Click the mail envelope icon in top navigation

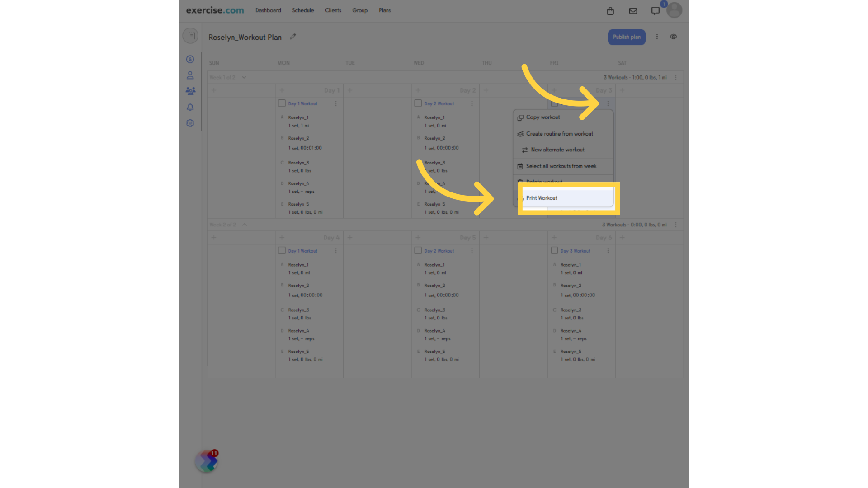coord(633,11)
